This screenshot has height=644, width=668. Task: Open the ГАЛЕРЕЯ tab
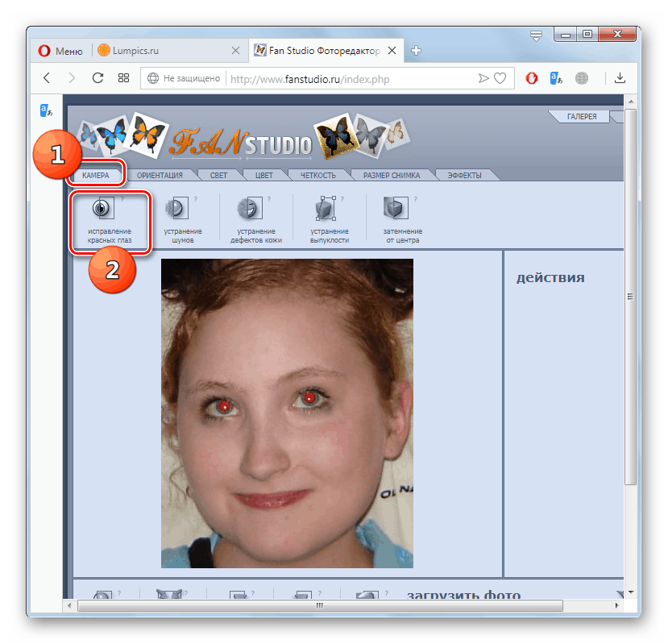pyautogui.click(x=581, y=116)
